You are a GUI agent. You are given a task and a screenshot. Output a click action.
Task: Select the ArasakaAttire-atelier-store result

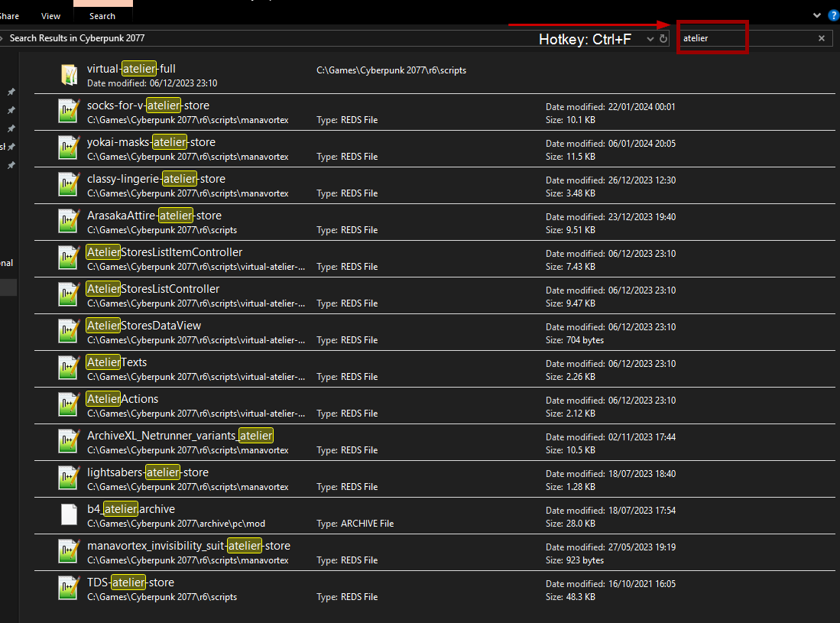pos(154,216)
